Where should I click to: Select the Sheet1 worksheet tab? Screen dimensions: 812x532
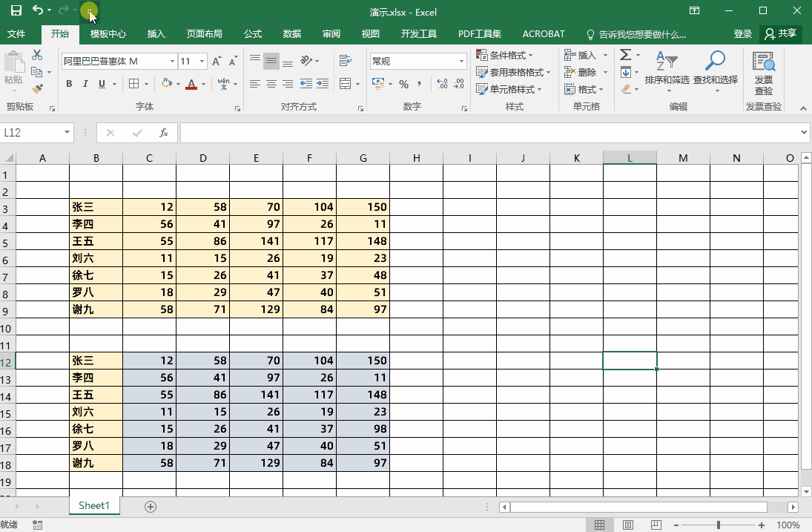[94, 505]
